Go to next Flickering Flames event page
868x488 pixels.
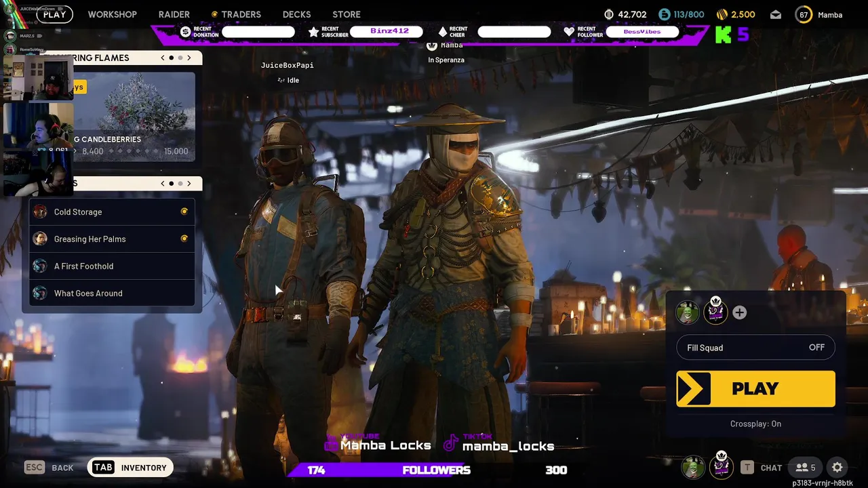coord(189,58)
